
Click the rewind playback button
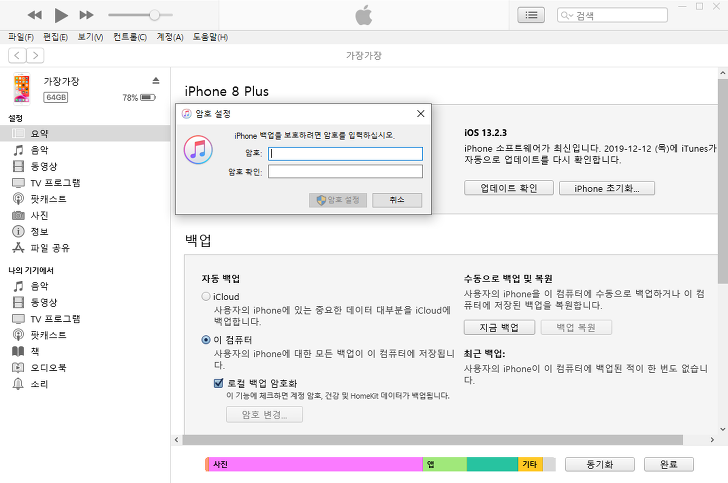point(34,15)
